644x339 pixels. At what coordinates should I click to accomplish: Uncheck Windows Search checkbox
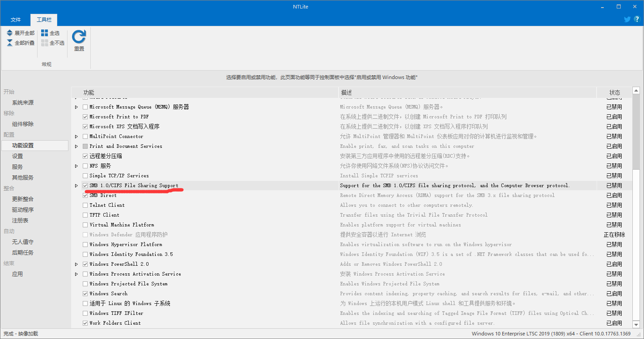(x=85, y=294)
